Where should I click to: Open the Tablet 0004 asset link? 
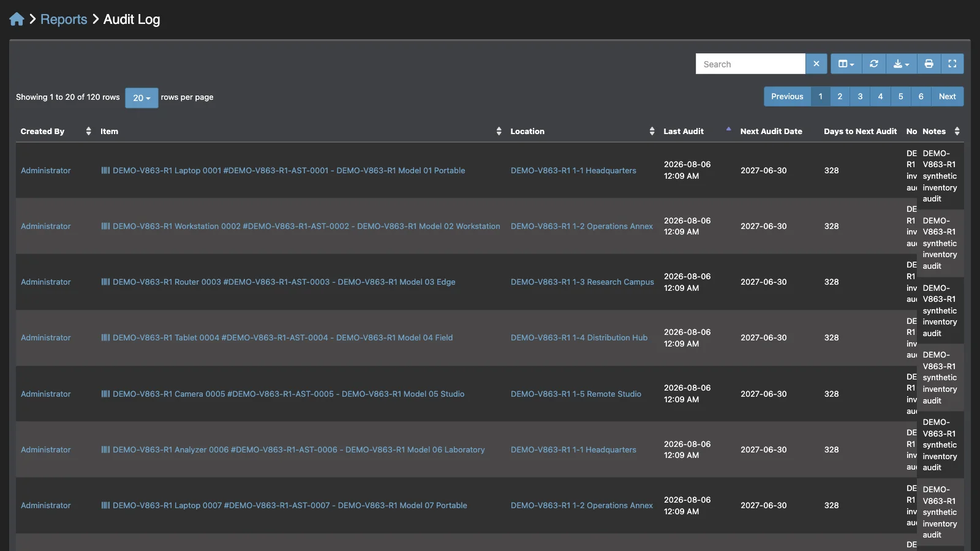tap(283, 337)
